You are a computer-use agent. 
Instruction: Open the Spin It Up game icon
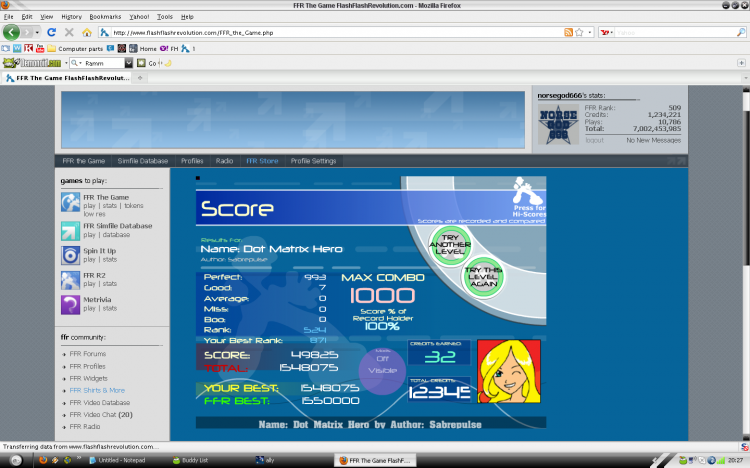(70, 255)
